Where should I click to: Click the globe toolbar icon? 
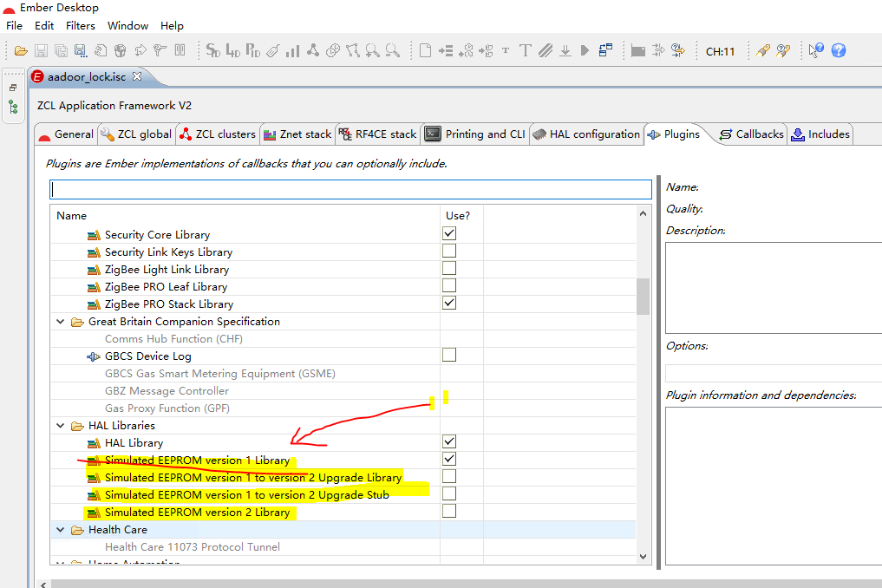(120, 51)
